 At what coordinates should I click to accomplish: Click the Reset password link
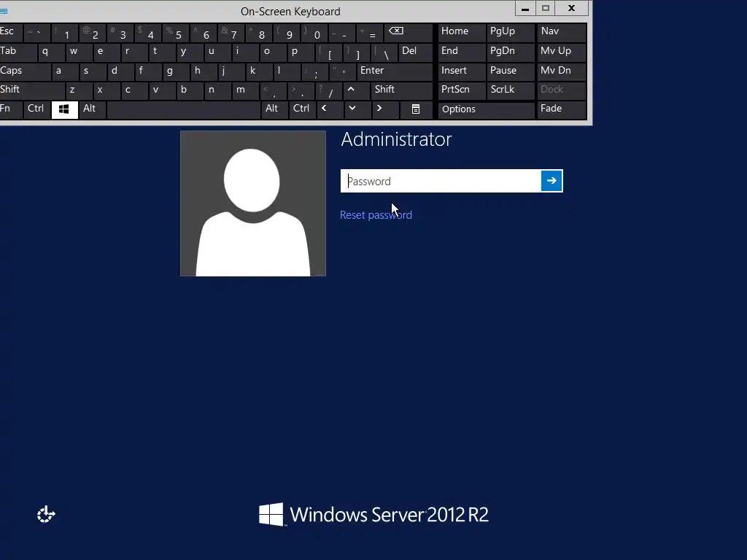point(376,215)
